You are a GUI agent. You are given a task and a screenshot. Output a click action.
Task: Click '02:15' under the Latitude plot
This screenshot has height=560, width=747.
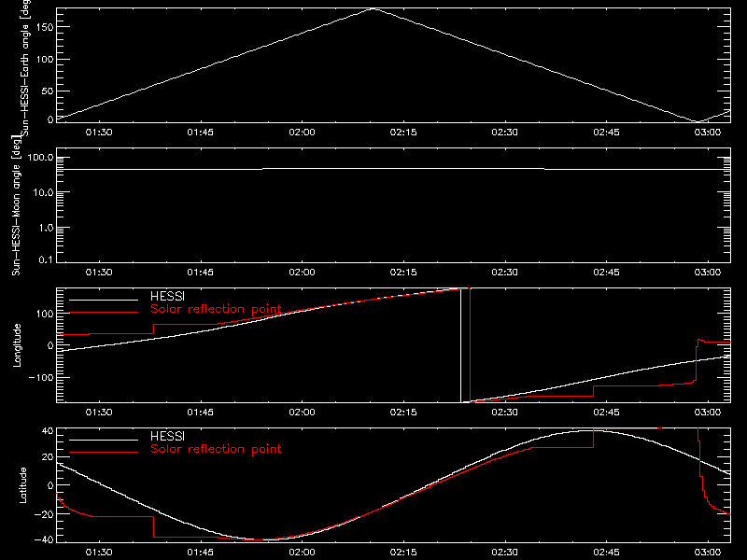click(x=403, y=552)
